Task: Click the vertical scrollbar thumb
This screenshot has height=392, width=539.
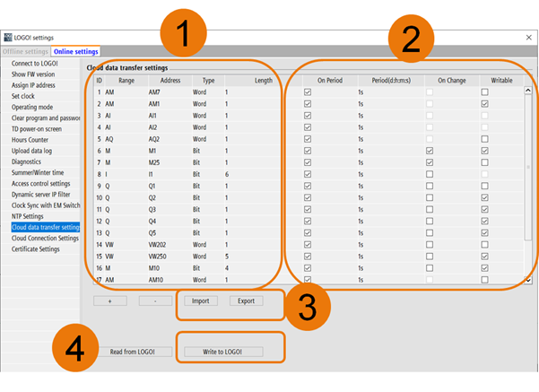Action: (x=528, y=167)
